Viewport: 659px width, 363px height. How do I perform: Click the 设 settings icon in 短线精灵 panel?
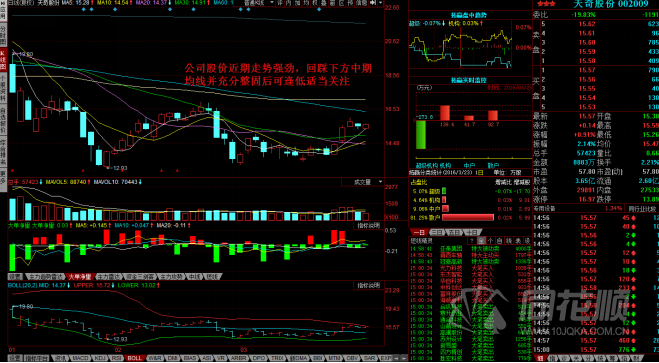coord(527,241)
